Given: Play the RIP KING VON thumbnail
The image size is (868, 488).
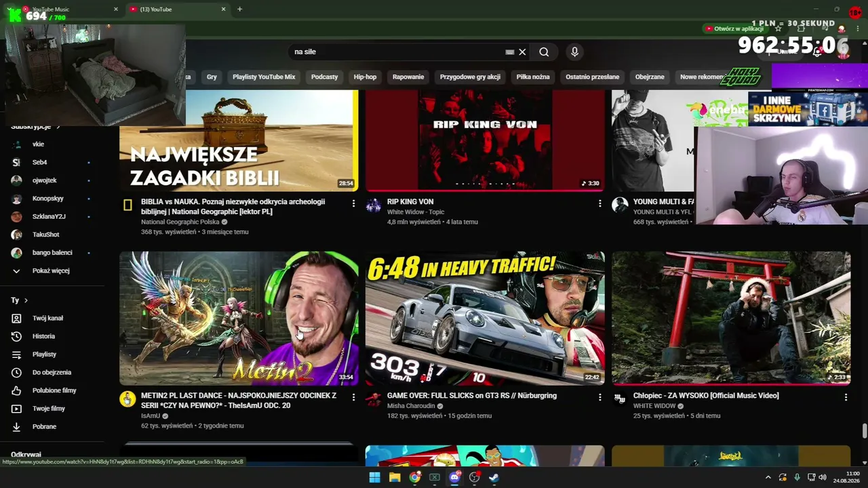Looking at the screenshot, I should (485, 140).
